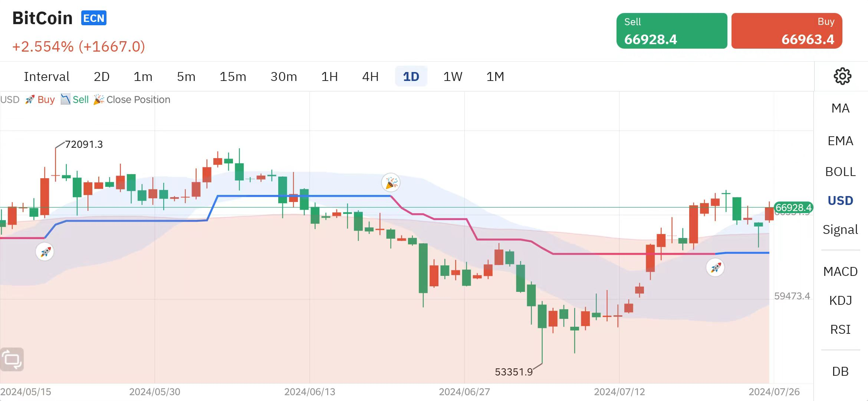Screen dimensions: 868x401
Task: Toggle the USD indicator
Action: pyautogui.click(x=840, y=200)
